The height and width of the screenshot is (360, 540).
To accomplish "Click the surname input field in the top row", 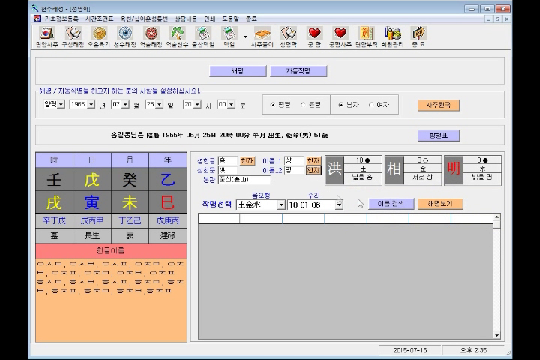I will [x=228, y=161].
